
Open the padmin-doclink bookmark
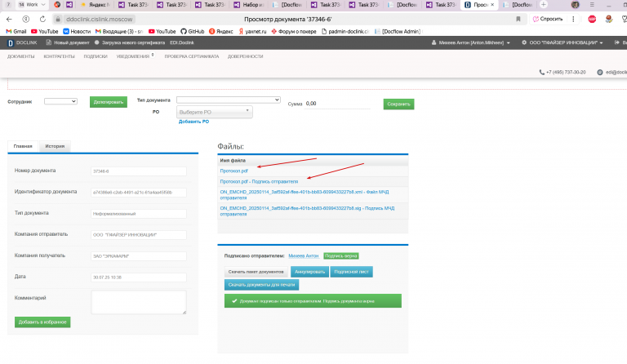click(345, 32)
